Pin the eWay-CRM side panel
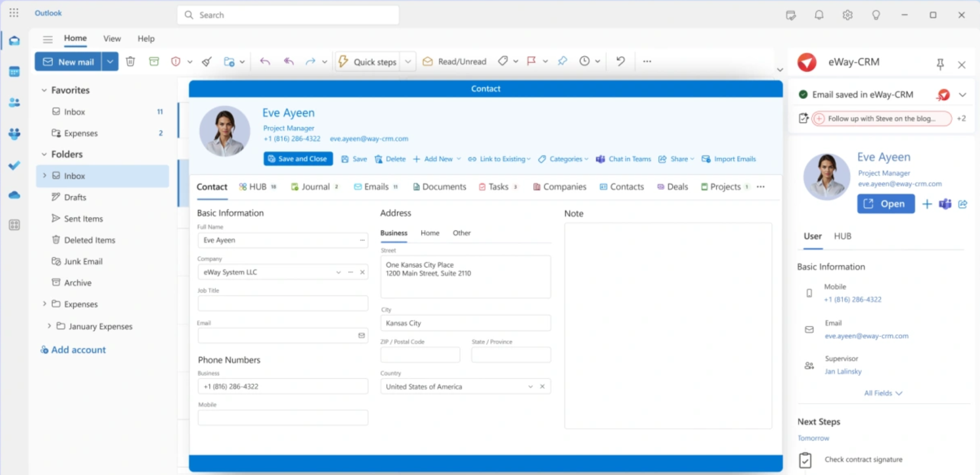 coord(940,64)
